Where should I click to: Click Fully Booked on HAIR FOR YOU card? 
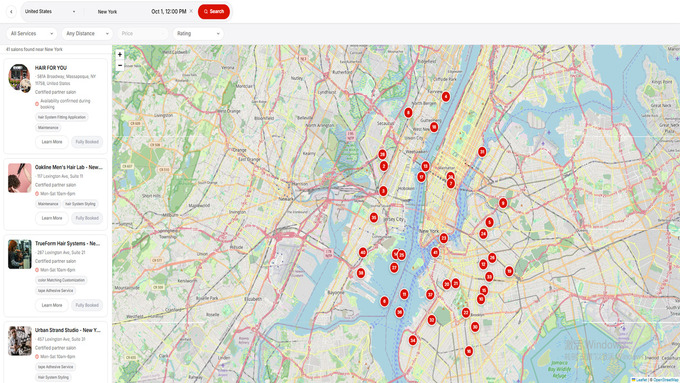(x=87, y=142)
